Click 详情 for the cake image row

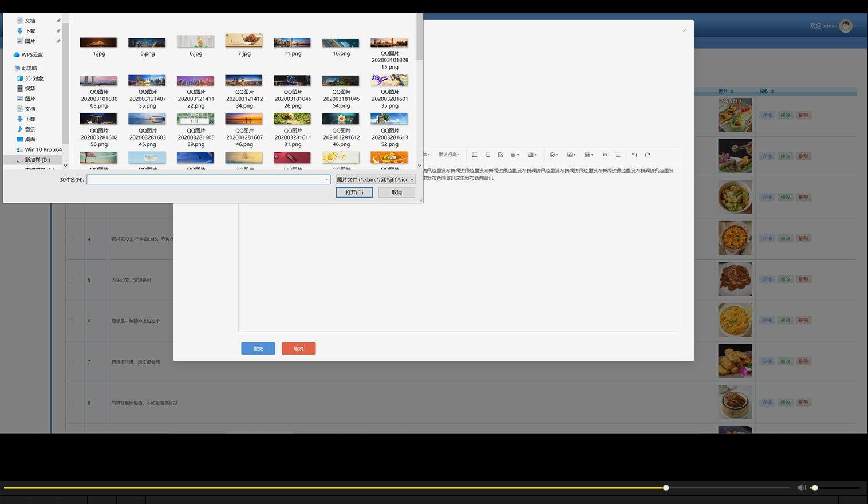(767, 116)
